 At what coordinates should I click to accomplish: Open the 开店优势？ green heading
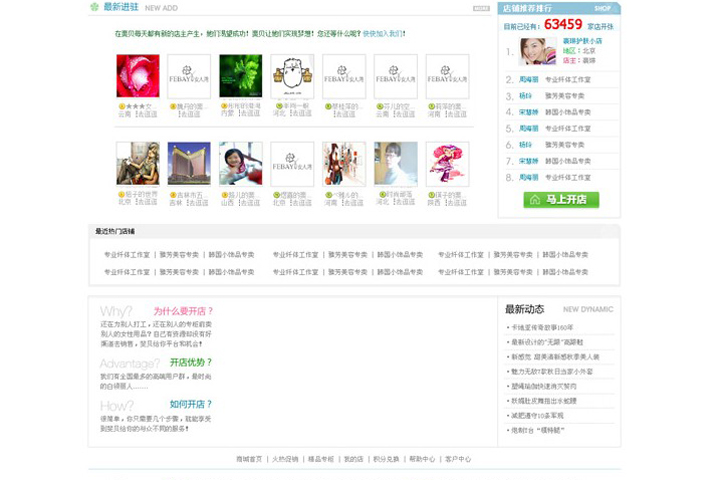click(190, 362)
